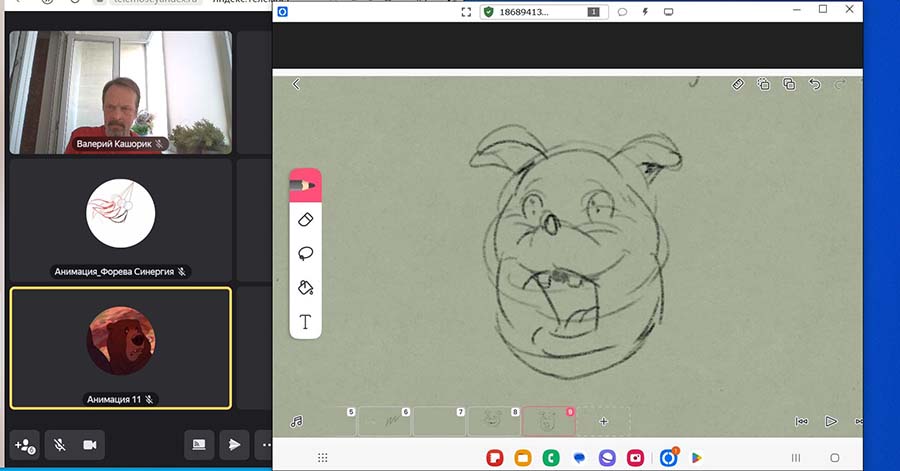The image size is (900, 471).
Task: Click the lightning bolt actions icon
Action: pos(645,12)
